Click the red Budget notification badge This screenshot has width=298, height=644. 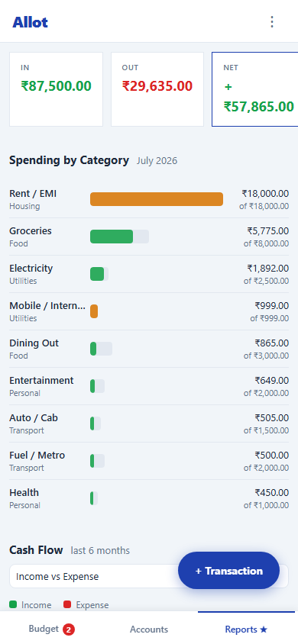pyautogui.click(x=69, y=630)
